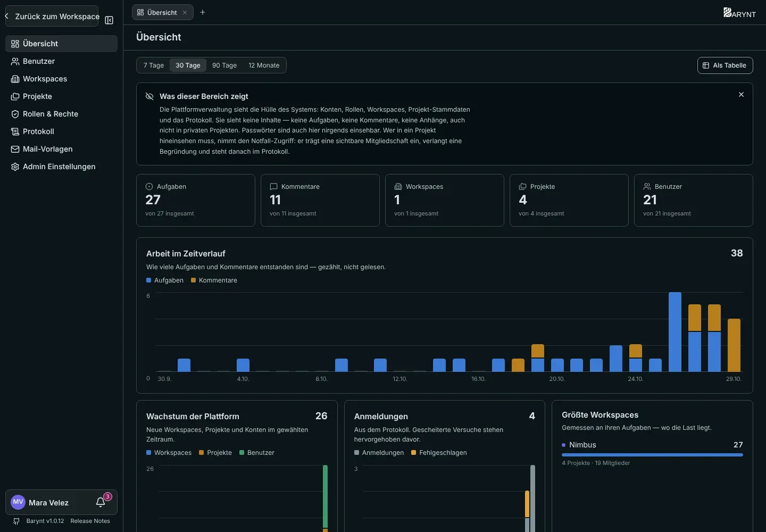This screenshot has height=532, width=766.
Task: Go to Benutzer in sidebar
Action: point(61,61)
